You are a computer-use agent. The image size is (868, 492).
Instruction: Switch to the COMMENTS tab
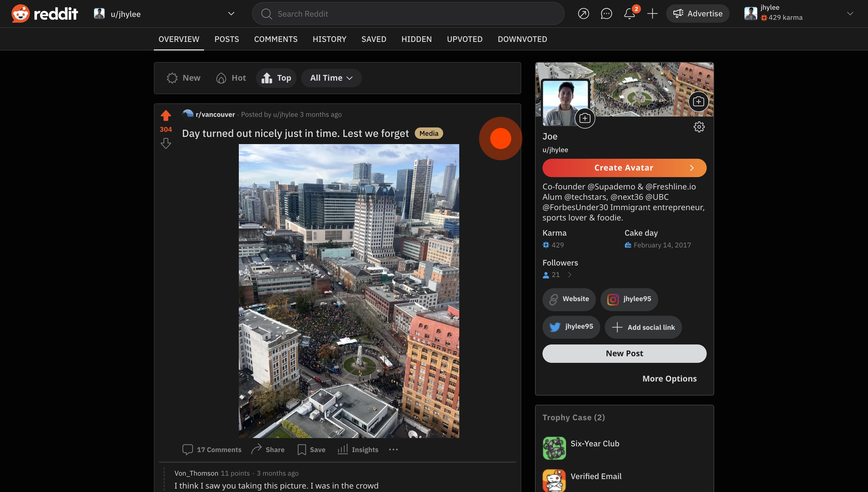pos(276,39)
